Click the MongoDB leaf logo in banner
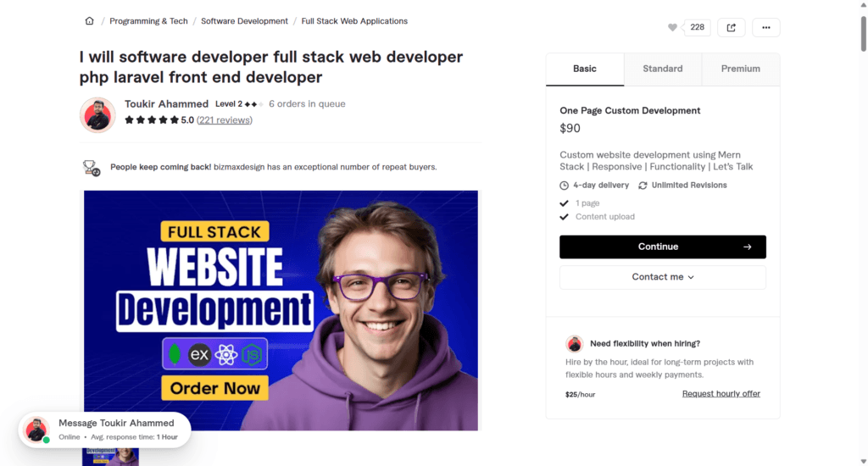 click(x=175, y=355)
